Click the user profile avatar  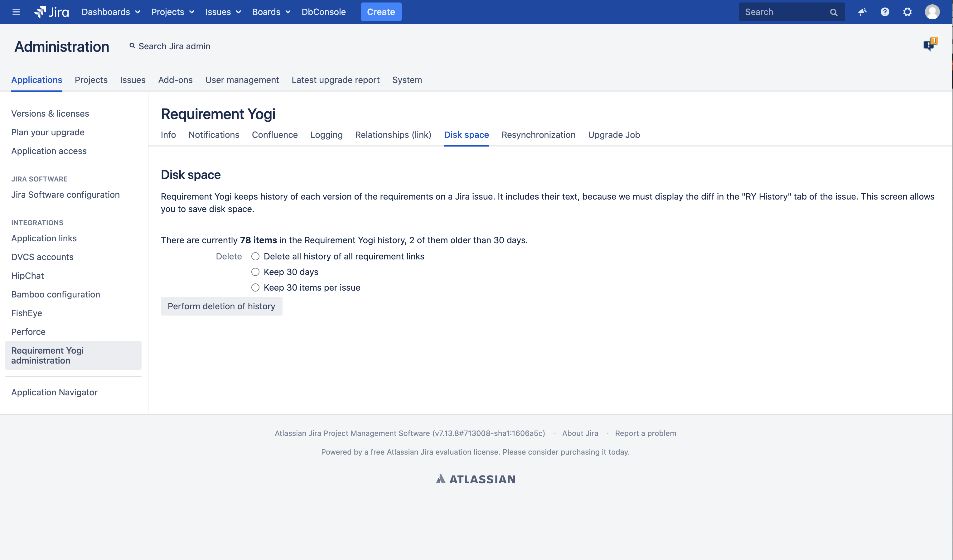932,12
